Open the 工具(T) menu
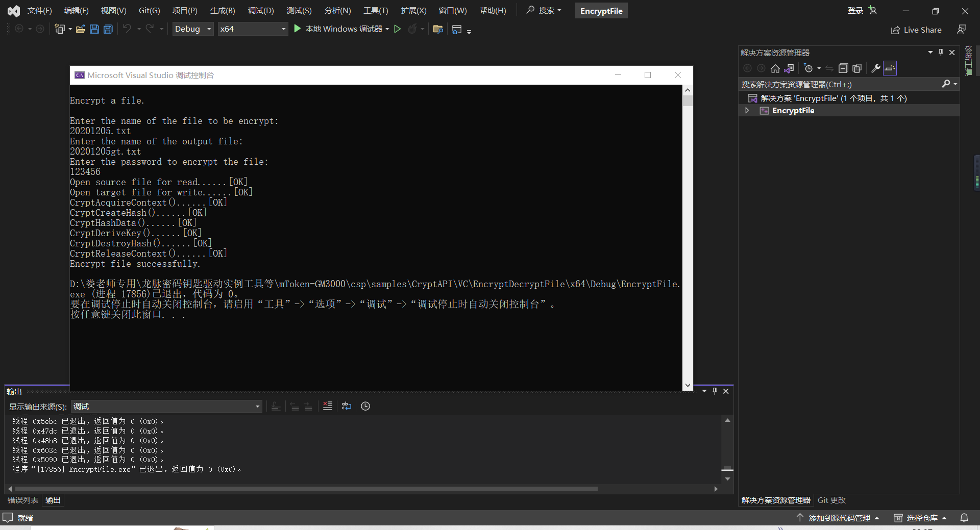 pos(376,11)
